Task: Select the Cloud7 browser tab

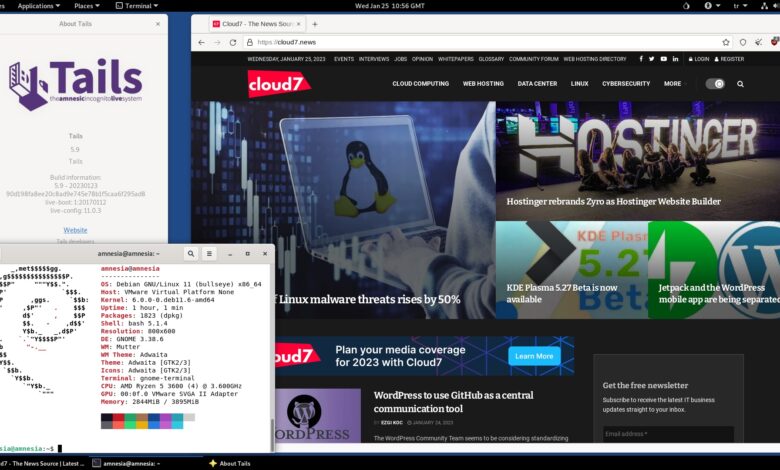Action: (x=257, y=24)
